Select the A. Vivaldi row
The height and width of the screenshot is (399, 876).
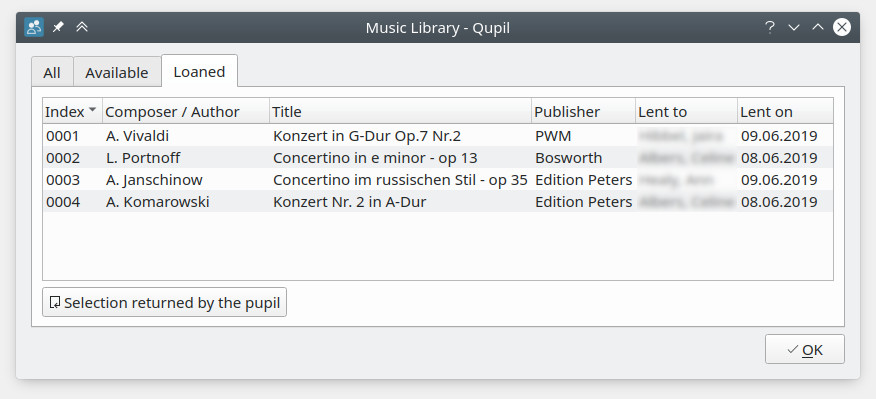tap(438, 136)
